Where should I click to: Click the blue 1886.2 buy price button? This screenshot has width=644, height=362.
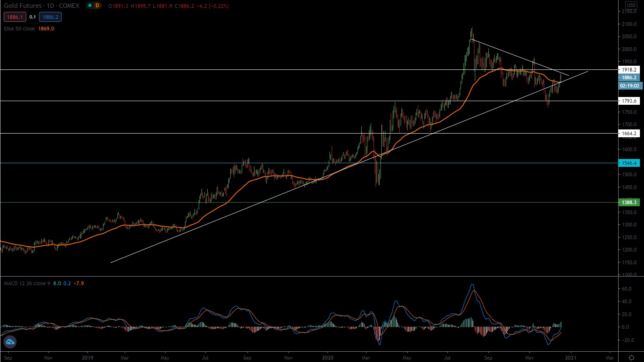coord(50,17)
